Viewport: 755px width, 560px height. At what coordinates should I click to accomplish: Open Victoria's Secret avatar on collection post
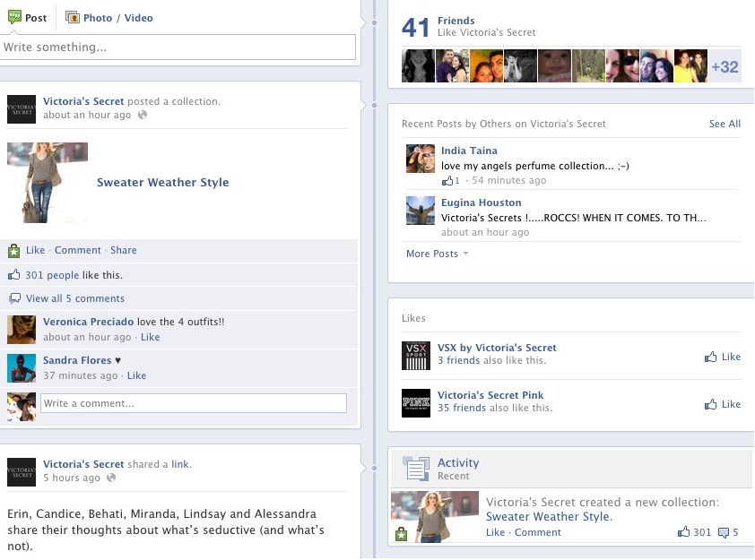coord(22,109)
